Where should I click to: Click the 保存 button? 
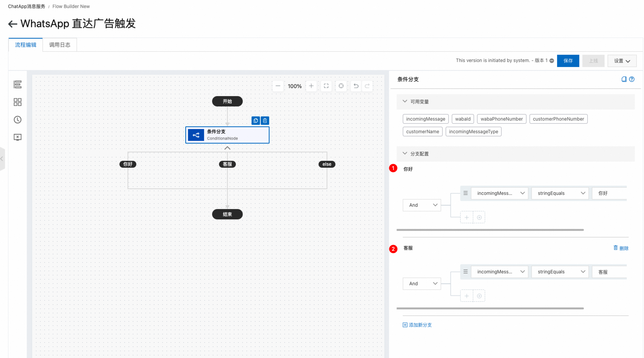coord(568,61)
